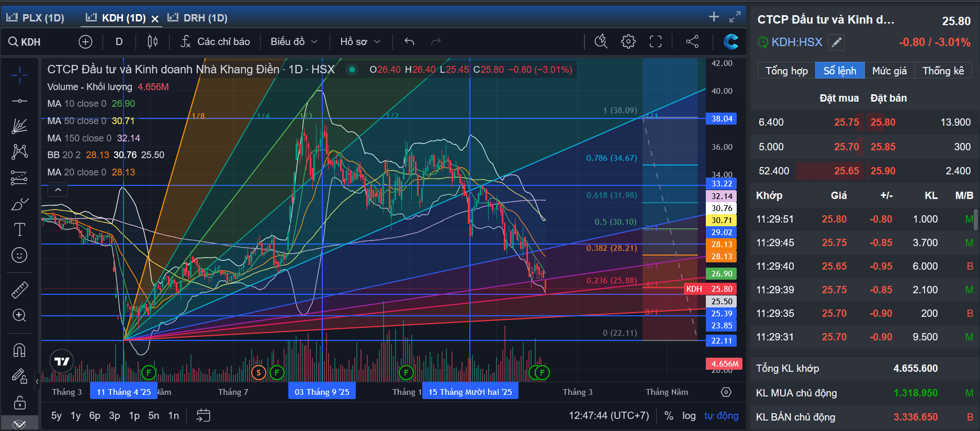Open chart settings gear
This screenshot has width=980, height=431.
(x=628, y=42)
